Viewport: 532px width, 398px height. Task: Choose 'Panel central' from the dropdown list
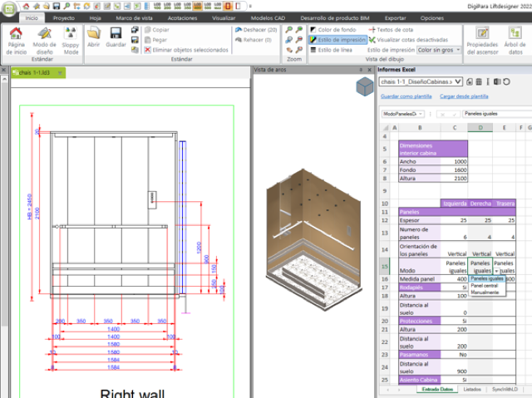484,286
